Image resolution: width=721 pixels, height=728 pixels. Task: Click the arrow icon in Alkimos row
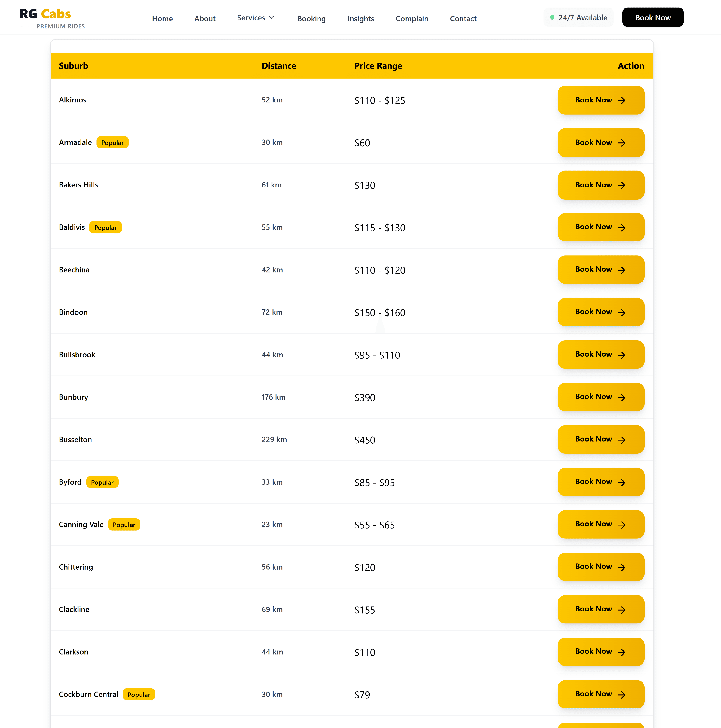pyautogui.click(x=622, y=100)
